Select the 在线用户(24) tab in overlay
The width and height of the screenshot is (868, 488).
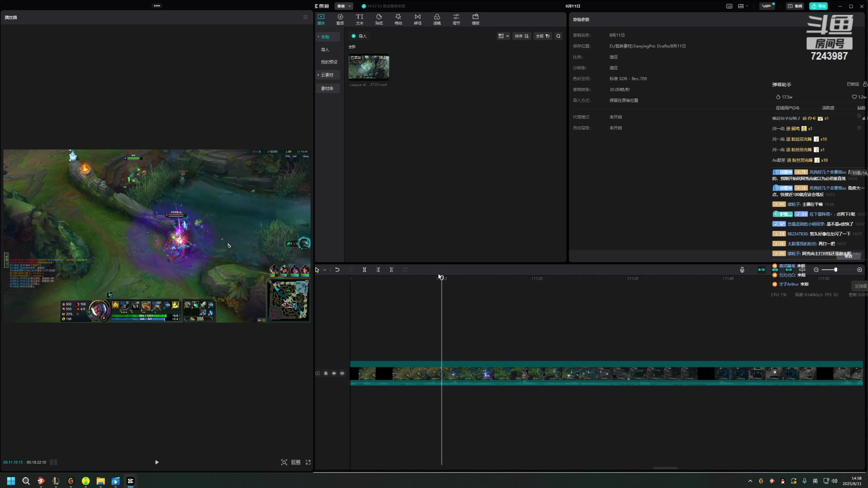[x=788, y=108]
